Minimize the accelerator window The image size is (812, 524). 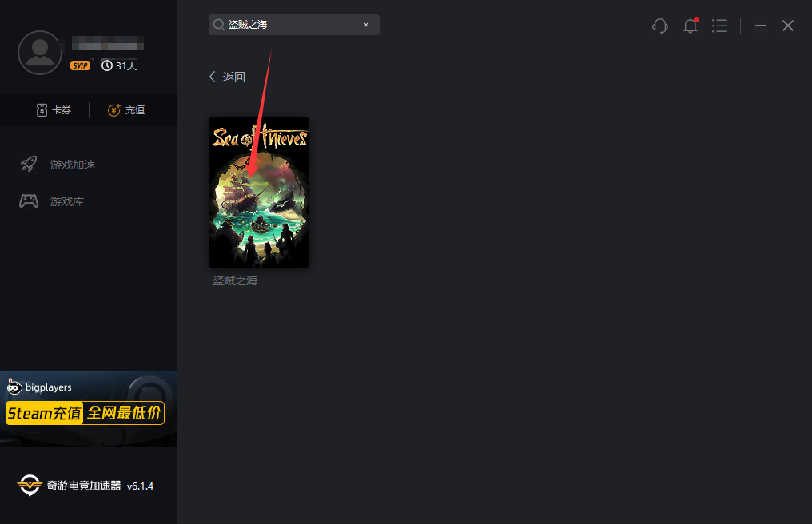point(761,26)
